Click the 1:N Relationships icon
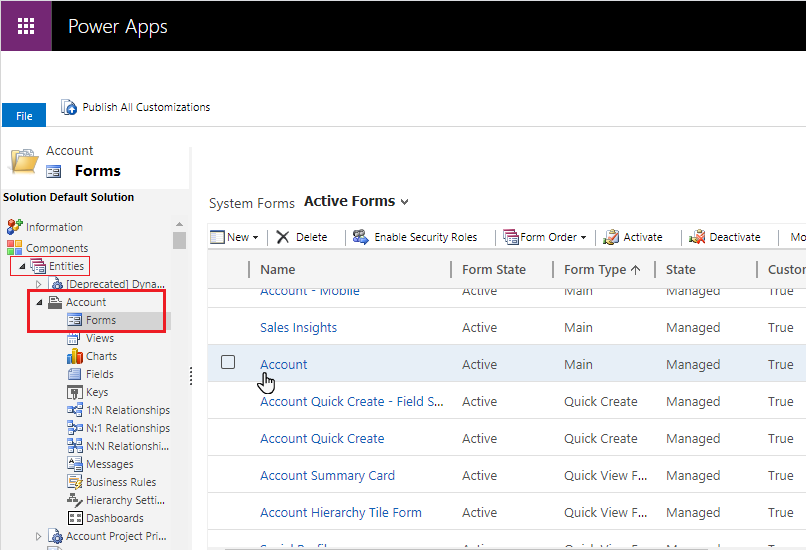The width and height of the screenshot is (806, 550). 75,410
